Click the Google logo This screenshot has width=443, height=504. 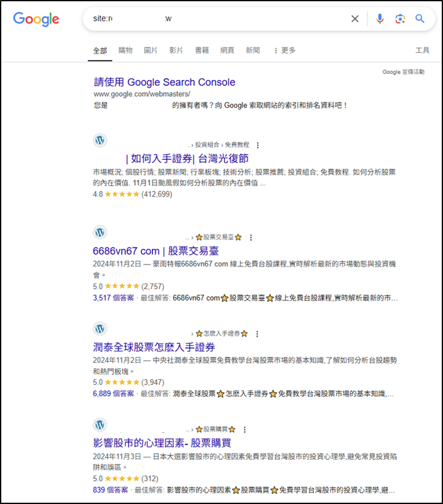36,19
